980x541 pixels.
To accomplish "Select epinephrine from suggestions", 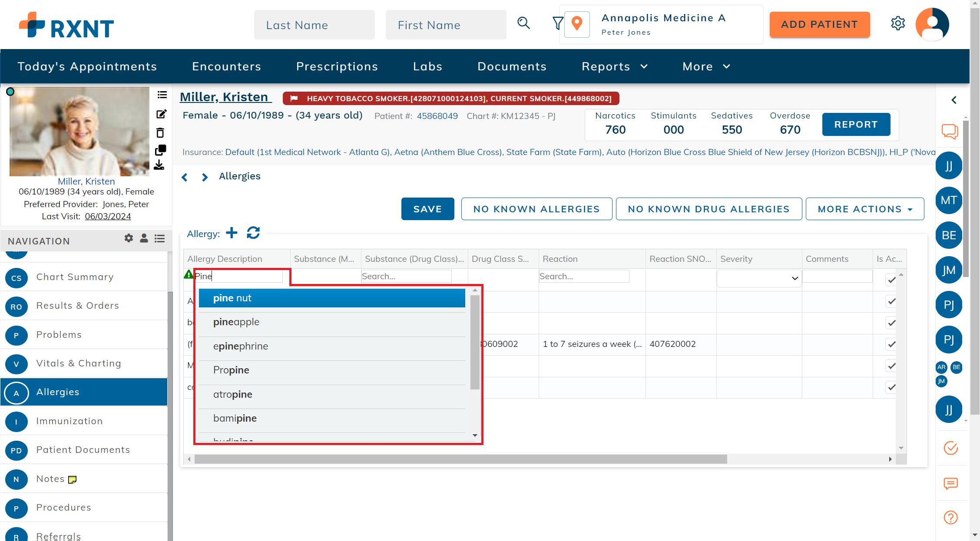I will (x=332, y=346).
